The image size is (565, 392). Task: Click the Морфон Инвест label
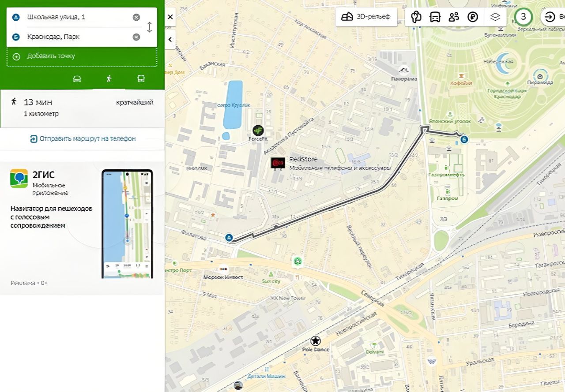[x=223, y=277]
